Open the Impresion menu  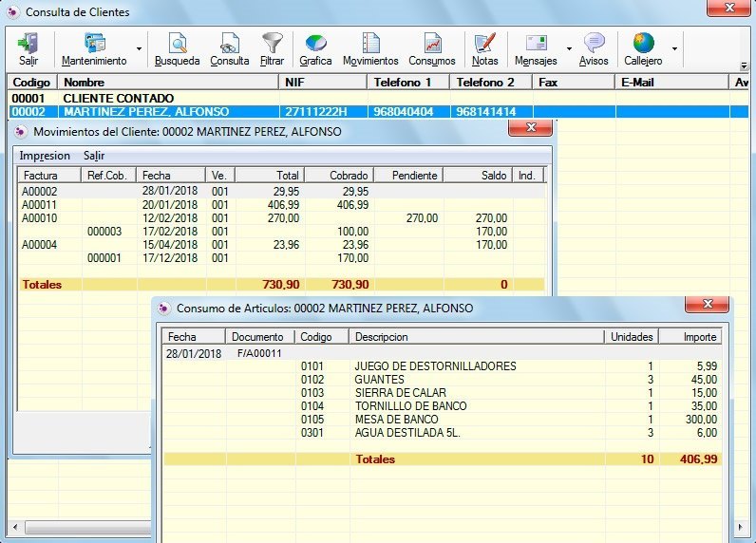coord(45,156)
